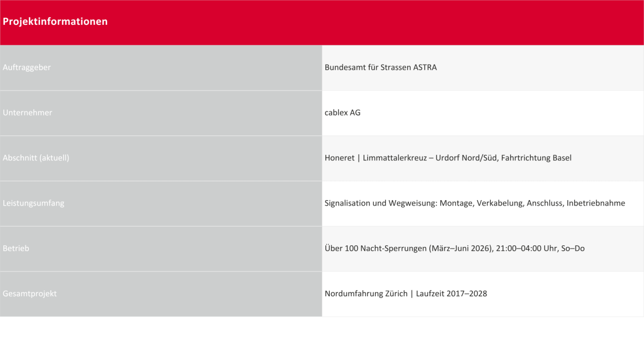
Task: Select the Betrieb label cell
Action: (x=161, y=249)
